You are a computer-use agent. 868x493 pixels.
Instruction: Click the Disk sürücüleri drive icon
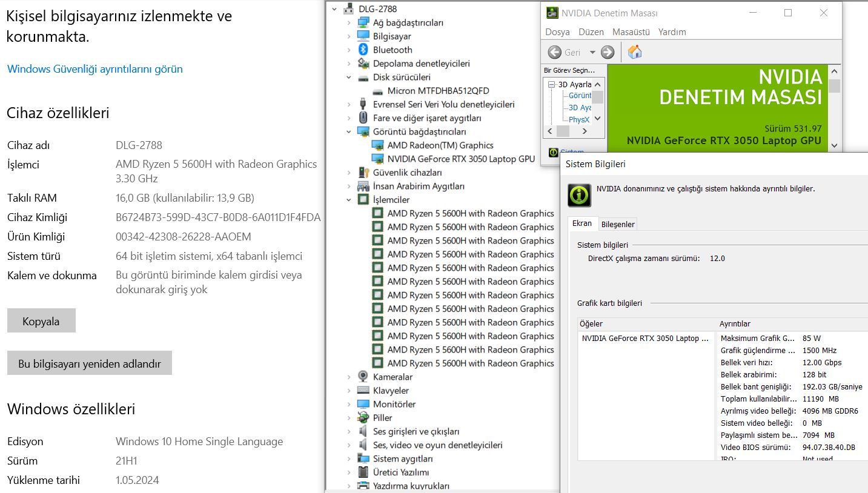pos(363,78)
